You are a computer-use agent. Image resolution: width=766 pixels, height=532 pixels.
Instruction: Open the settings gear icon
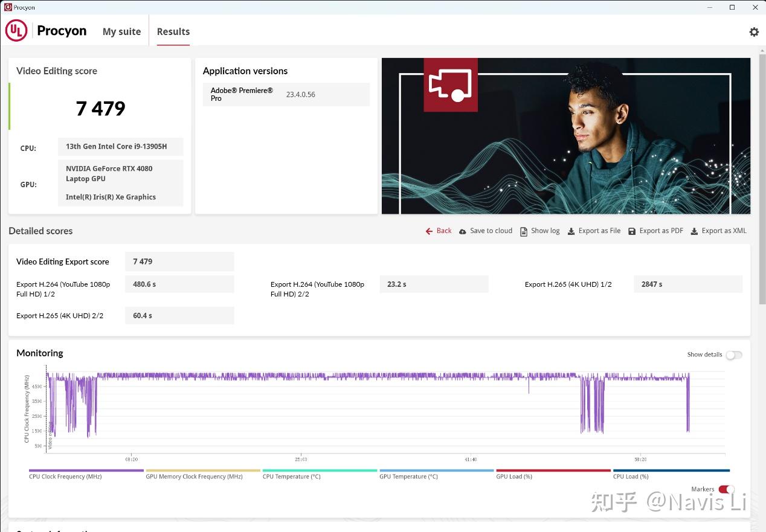pyautogui.click(x=754, y=32)
